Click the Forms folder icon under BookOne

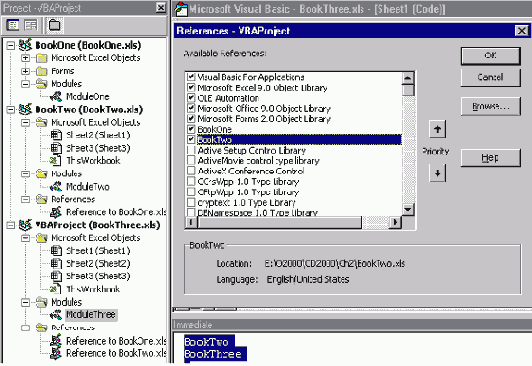tap(41, 71)
